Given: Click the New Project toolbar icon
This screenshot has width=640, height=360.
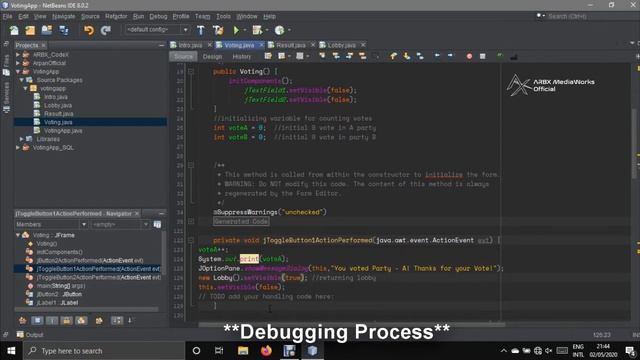Looking at the screenshot, I should [x=30, y=30].
